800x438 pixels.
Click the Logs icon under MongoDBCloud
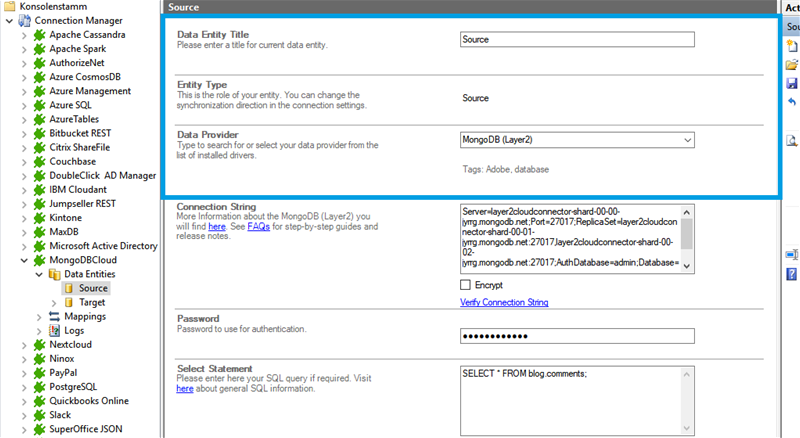[54, 330]
